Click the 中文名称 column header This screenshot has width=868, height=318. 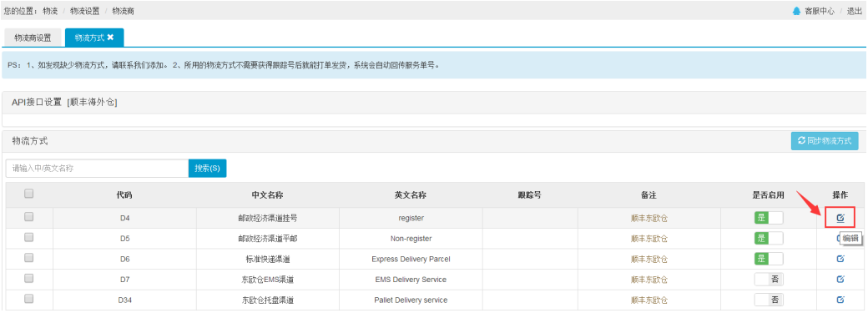click(x=267, y=195)
